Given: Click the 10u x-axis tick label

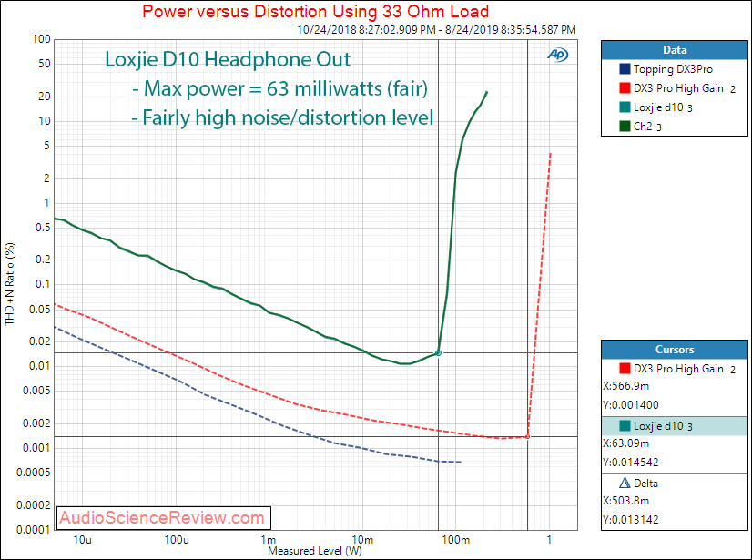Looking at the screenshot, I should [x=83, y=540].
